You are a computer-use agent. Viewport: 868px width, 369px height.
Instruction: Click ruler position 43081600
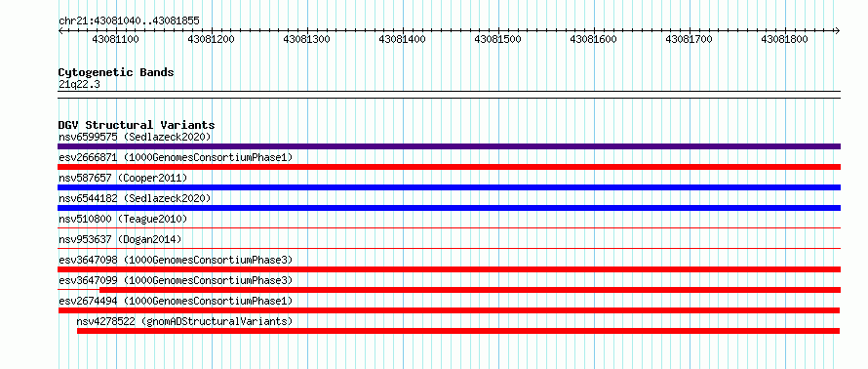click(x=593, y=40)
